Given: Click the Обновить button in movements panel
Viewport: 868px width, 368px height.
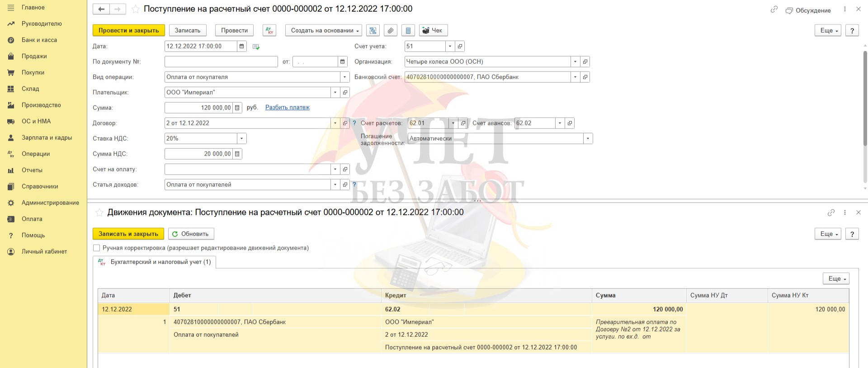Looking at the screenshot, I should point(191,234).
